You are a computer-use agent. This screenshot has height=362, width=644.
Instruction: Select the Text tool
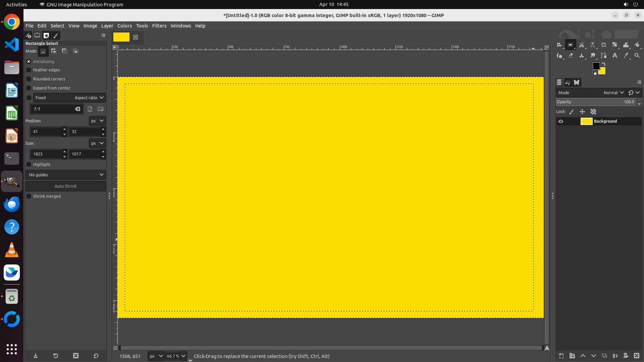click(614, 56)
